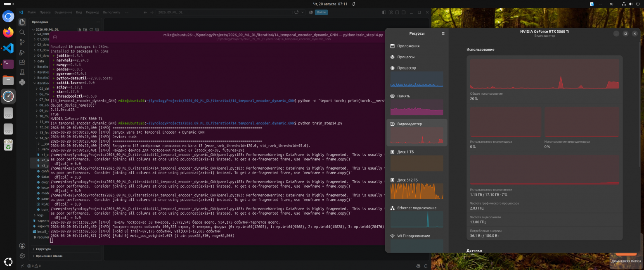Image resolution: width=644 pixels, height=270 pixels.
Task: Open Manage gear icon in VS Code
Action: 22,256
